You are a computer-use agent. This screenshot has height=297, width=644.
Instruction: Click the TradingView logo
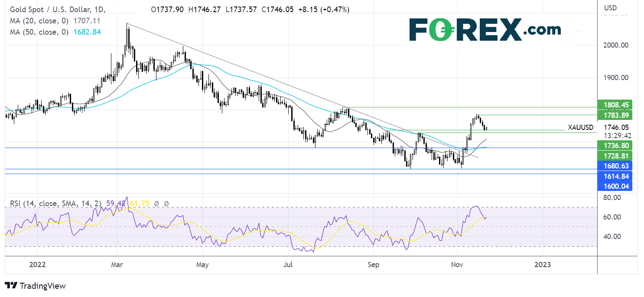(35, 286)
